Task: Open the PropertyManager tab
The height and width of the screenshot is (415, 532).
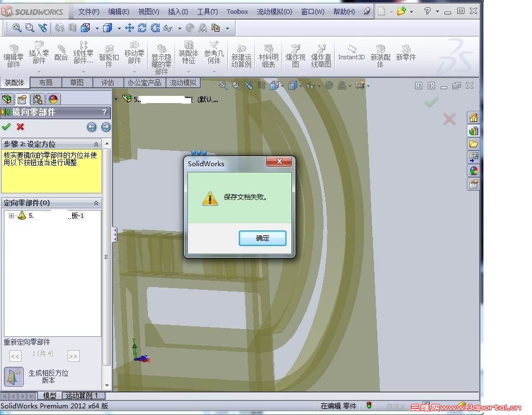Action: tap(22, 99)
